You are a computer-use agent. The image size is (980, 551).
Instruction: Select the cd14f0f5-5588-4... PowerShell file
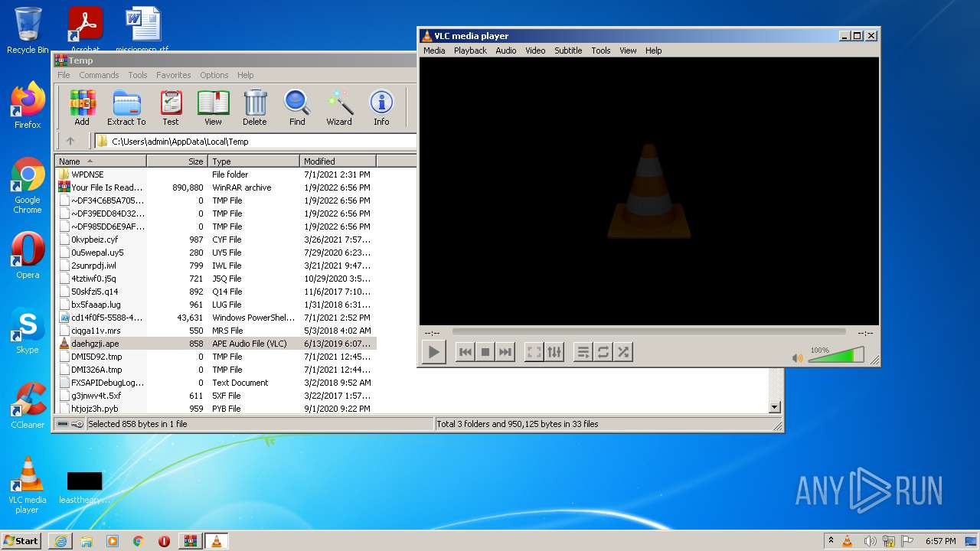[x=216, y=318]
